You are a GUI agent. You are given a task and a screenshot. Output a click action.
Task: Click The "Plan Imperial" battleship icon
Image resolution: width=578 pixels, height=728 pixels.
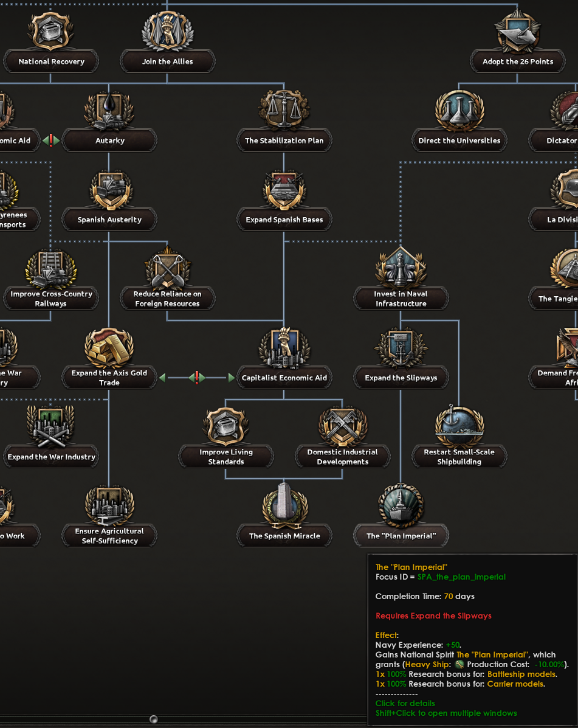click(x=401, y=505)
